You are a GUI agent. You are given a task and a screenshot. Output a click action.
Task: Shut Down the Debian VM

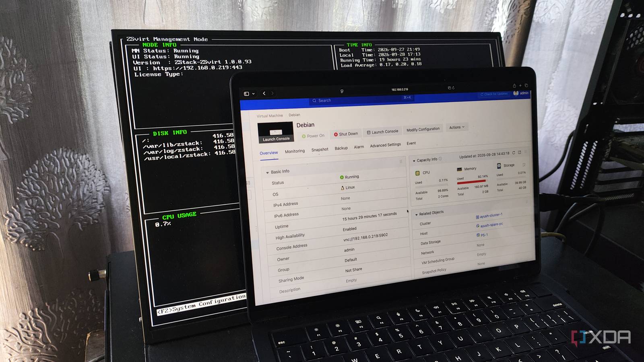point(346,134)
